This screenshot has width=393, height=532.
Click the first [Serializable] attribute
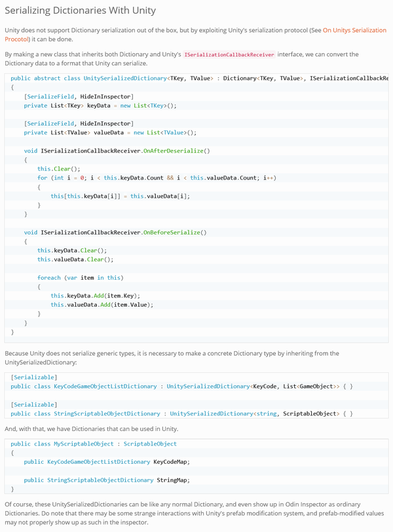point(34,377)
